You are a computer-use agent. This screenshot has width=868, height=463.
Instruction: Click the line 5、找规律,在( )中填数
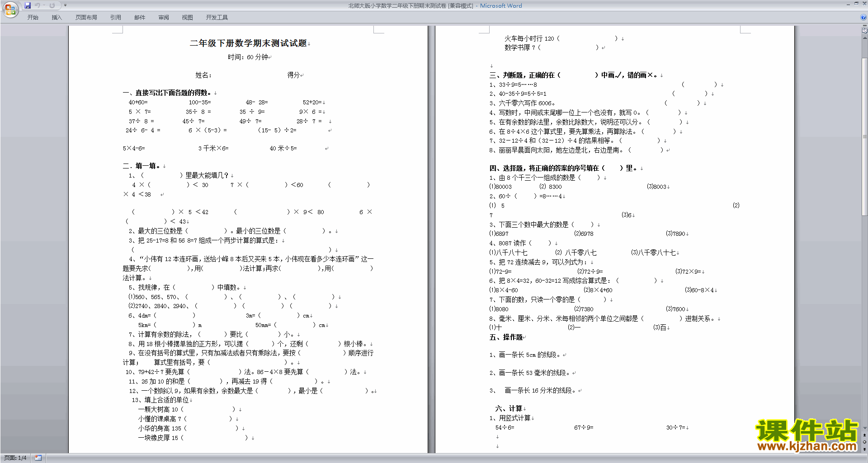(186, 287)
